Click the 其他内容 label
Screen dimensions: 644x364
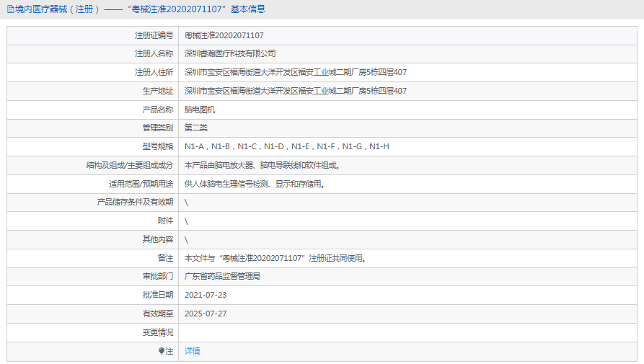click(x=158, y=239)
